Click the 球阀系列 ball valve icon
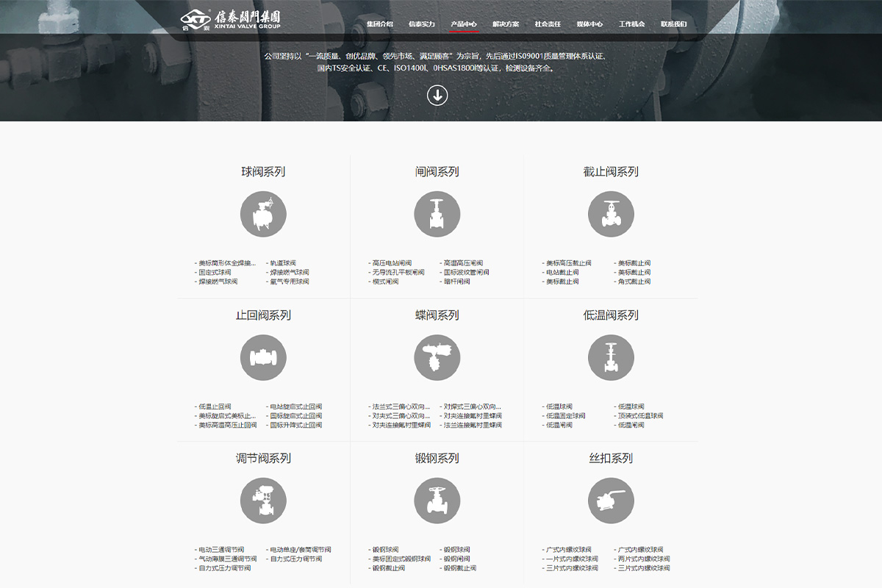 tap(263, 214)
